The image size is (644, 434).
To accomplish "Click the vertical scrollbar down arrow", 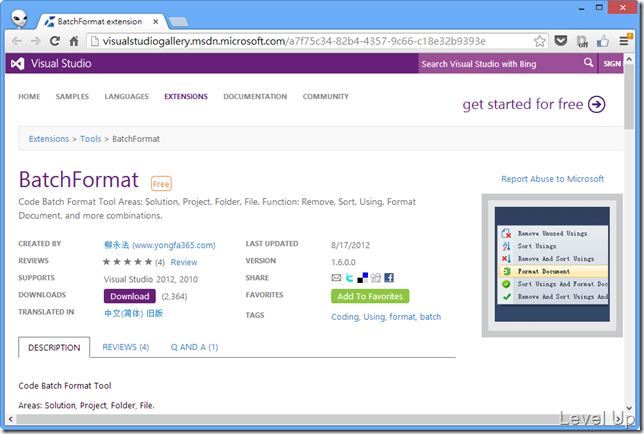I will click(629, 409).
